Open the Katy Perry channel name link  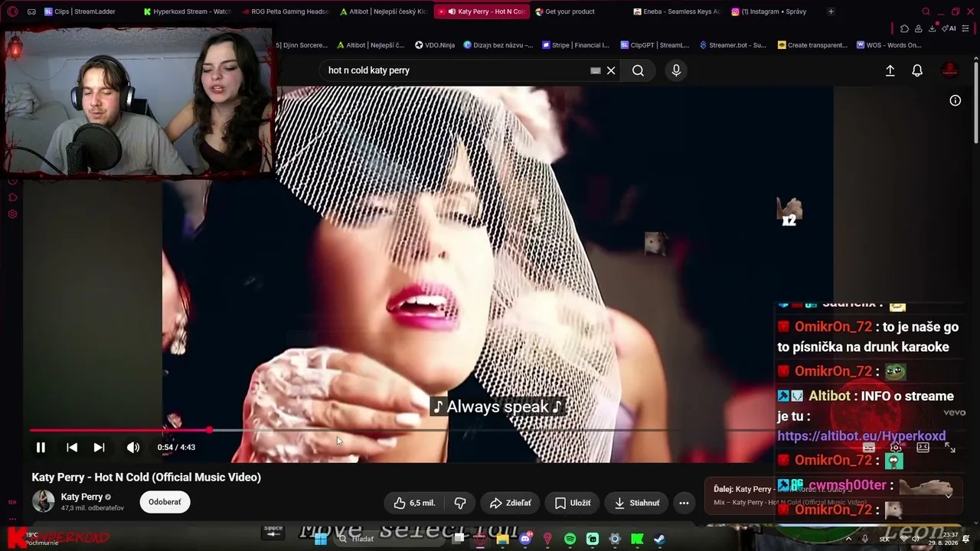click(x=82, y=497)
